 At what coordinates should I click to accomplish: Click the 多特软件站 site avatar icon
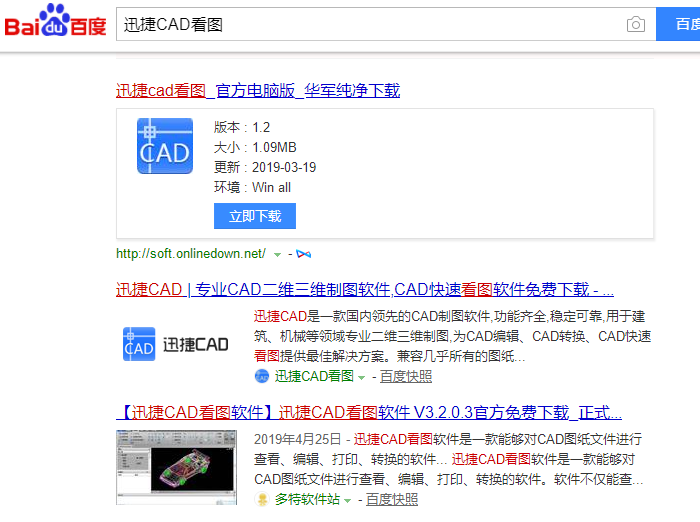tap(262, 499)
